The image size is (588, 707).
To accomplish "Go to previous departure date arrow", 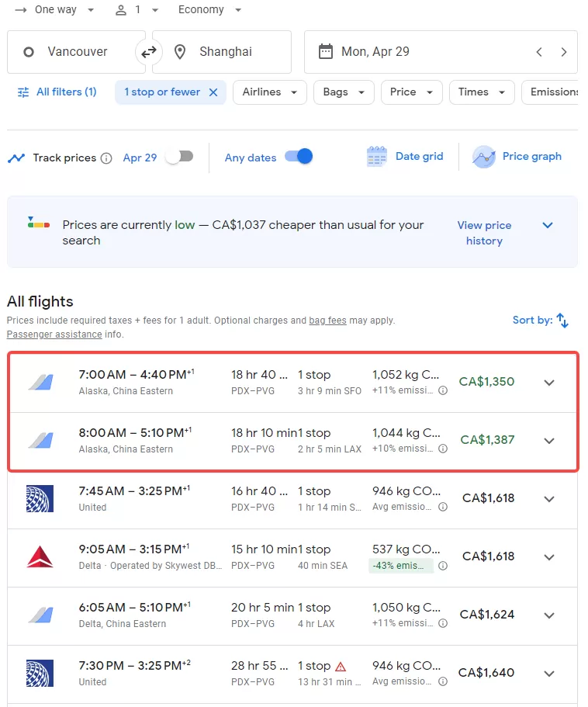I will click(x=539, y=52).
